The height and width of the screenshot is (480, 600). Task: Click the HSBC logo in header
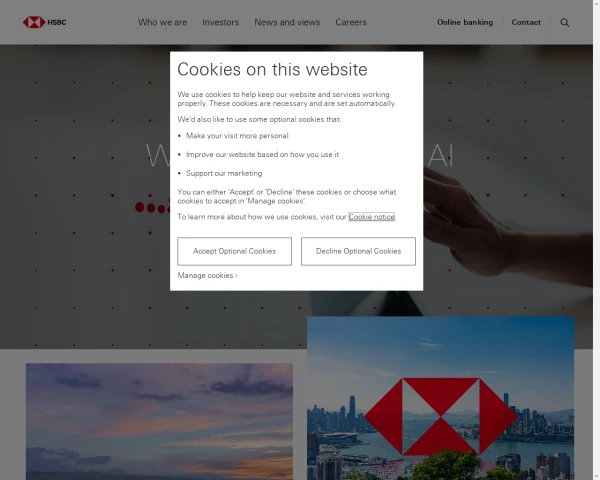click(44, 22)
